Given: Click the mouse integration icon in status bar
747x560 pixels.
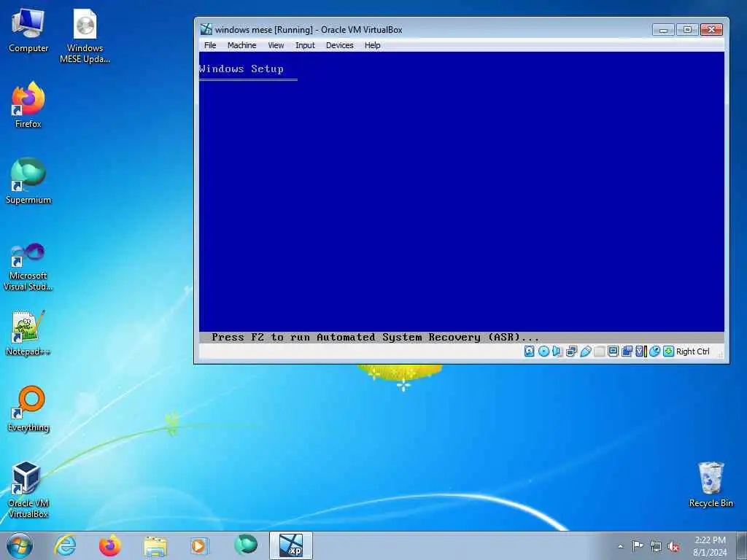Looking at the screenshot, I should coord(654,351).
